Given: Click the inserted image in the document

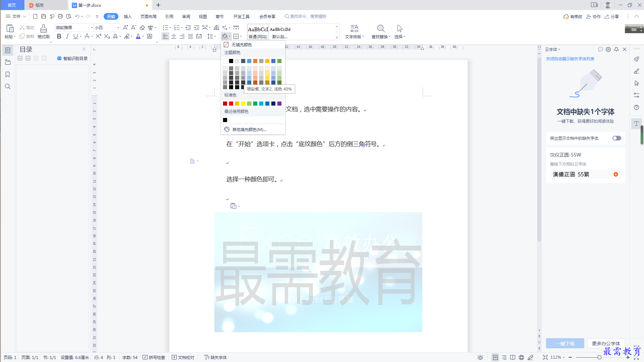Looking at the screenshot, I should 318,272.
